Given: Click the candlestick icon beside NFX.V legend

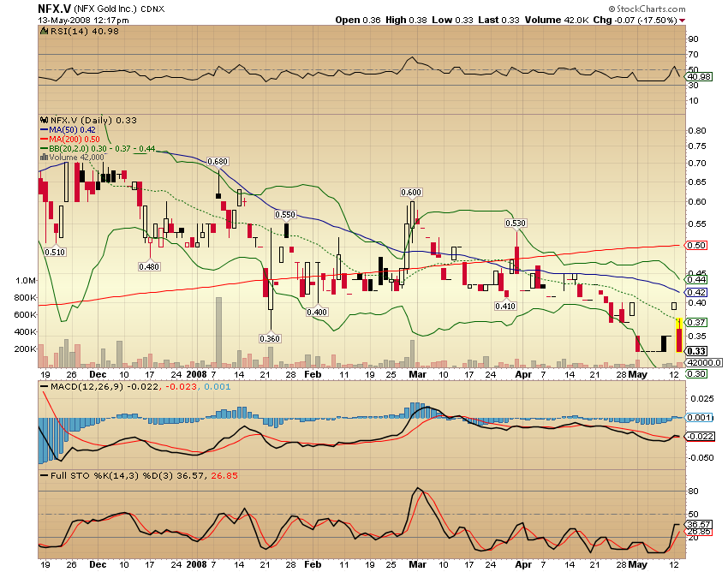Looking at the screenshot, I should coord(42,121).
